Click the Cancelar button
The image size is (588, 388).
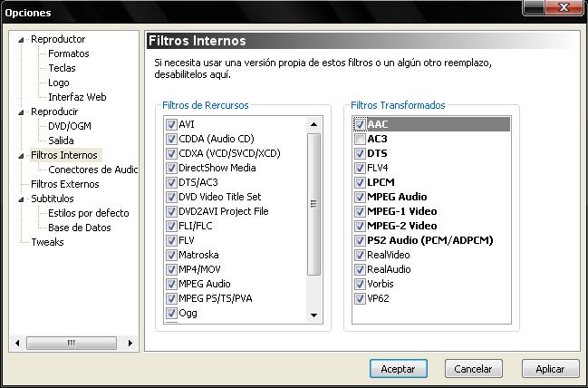coord(473,369)
